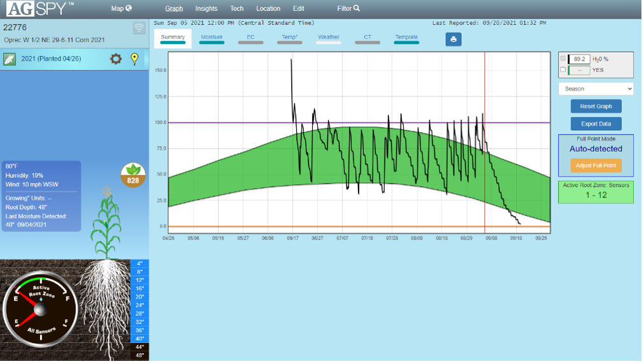Click the probe number 22776
Screen dimensions: 644x364
(15, 27)
